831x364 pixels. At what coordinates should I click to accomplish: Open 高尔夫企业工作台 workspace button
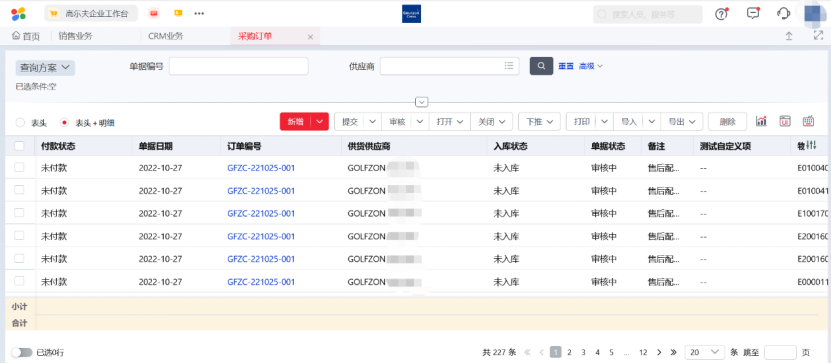point(91,13)
